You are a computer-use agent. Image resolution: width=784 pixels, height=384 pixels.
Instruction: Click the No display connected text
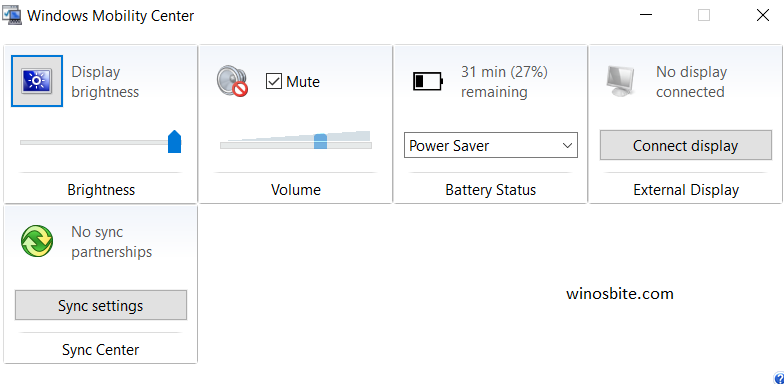pyautogui.click(x=692, y=82)
